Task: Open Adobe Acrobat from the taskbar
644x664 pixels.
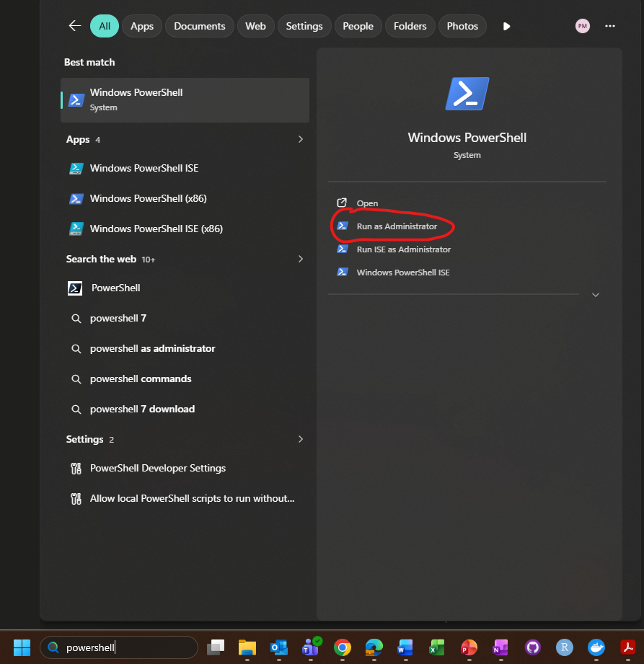Action: 628,647
